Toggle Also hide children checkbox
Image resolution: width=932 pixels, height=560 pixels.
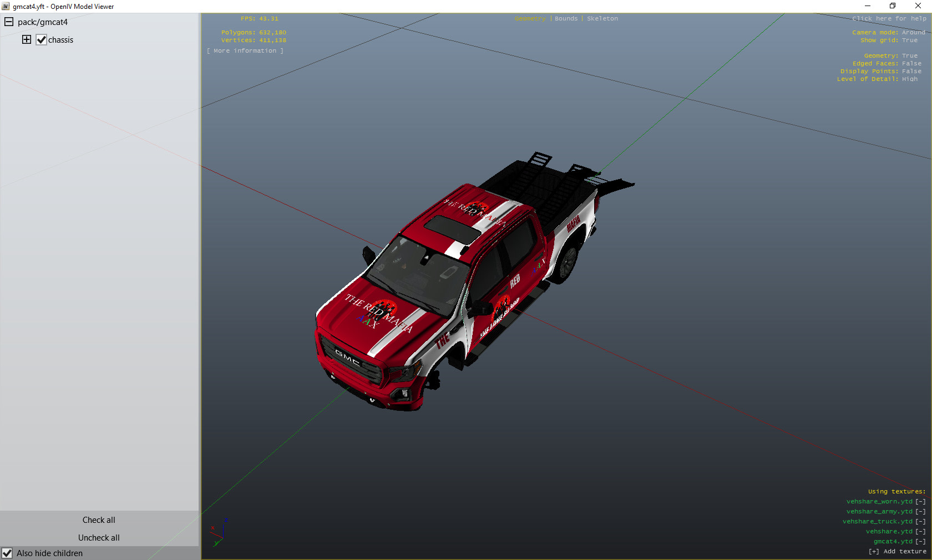click(x=7, y=553)
